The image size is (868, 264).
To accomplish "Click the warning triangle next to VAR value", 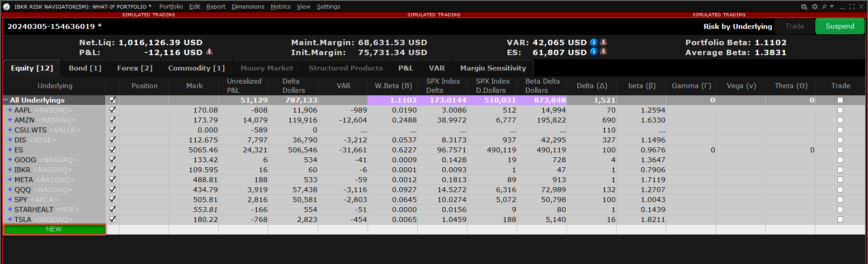I will [603, 42].
